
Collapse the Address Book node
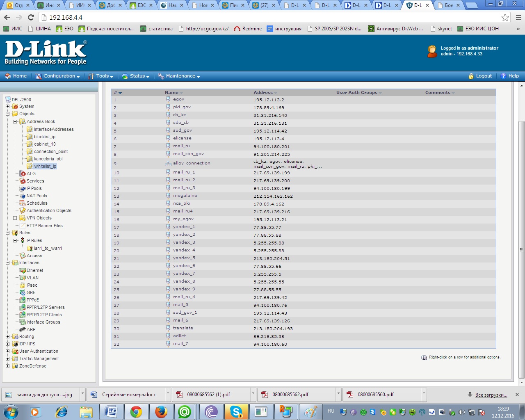[x=15, y=121]
